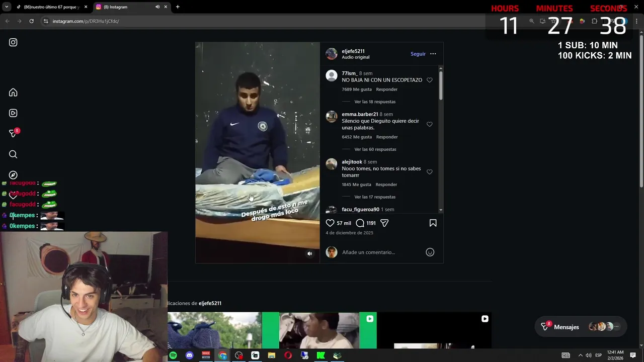Click the playing video area
Viewport: 644px width, 362px height.
pos(258,152)
